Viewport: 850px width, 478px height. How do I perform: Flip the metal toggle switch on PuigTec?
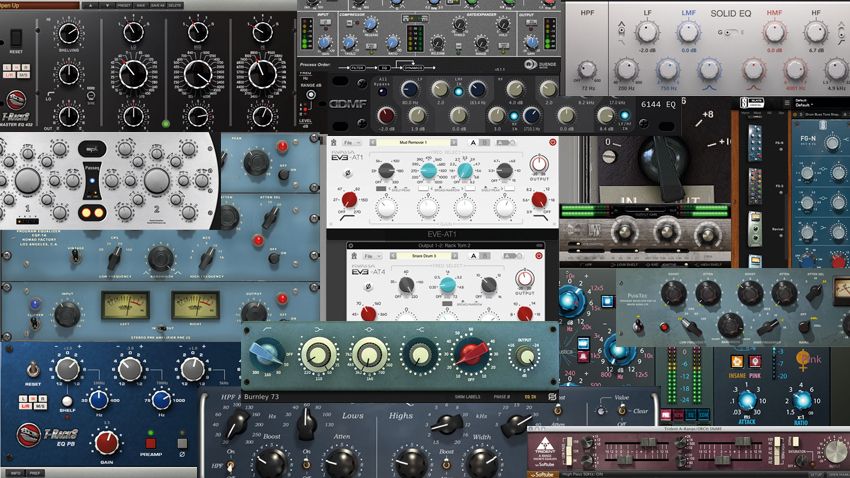pos(640,326)
